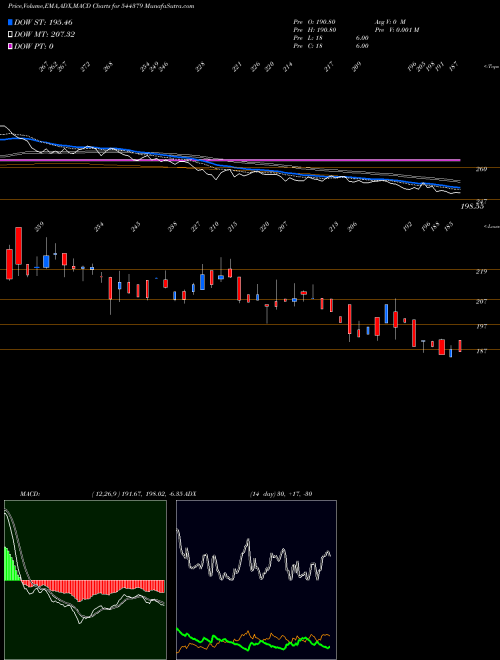Click the '(12,26,9) 191.67, 198.02, -6.35' MACD values

[138, 493]
